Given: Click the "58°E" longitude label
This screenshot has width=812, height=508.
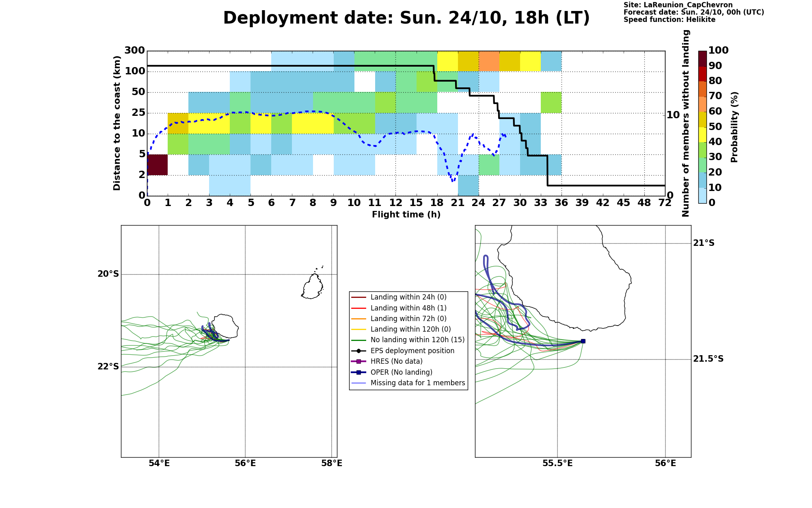Looking at the screenshot, I should (x=332, y=463).
